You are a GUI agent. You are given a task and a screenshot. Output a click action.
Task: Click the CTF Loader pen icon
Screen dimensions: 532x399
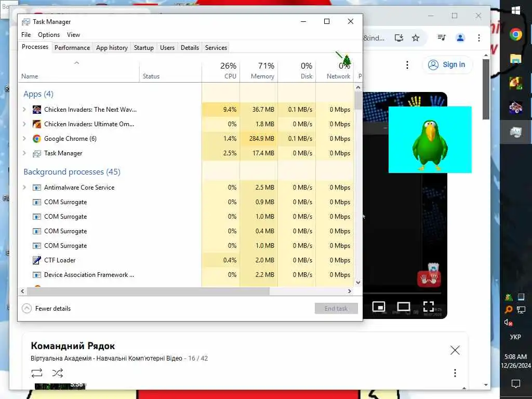[x=37, y=260]
